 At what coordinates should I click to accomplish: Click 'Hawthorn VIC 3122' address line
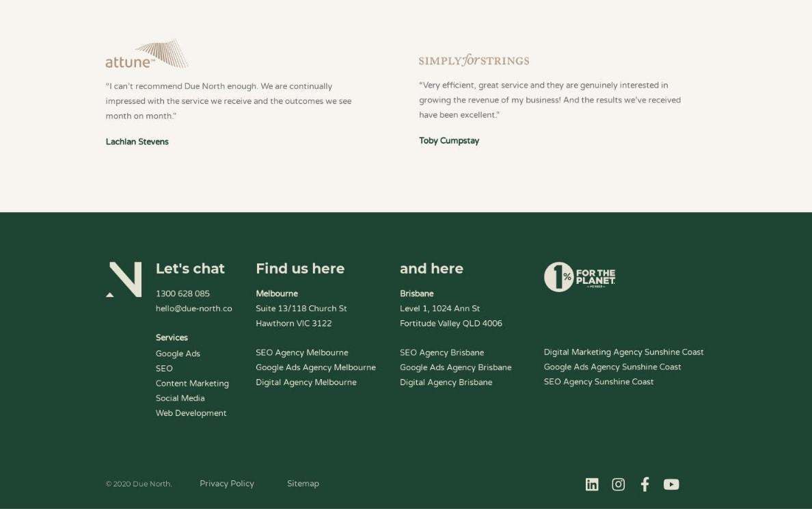[294, 324]
